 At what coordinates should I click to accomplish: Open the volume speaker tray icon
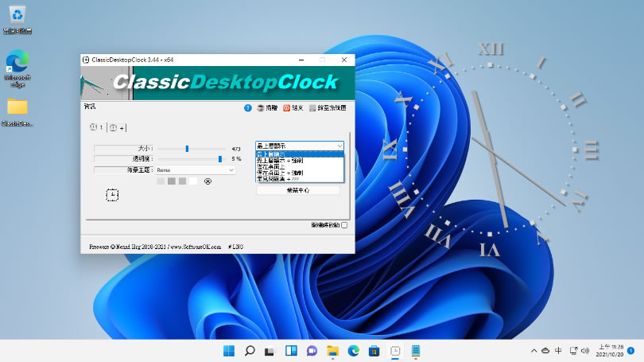585,351
